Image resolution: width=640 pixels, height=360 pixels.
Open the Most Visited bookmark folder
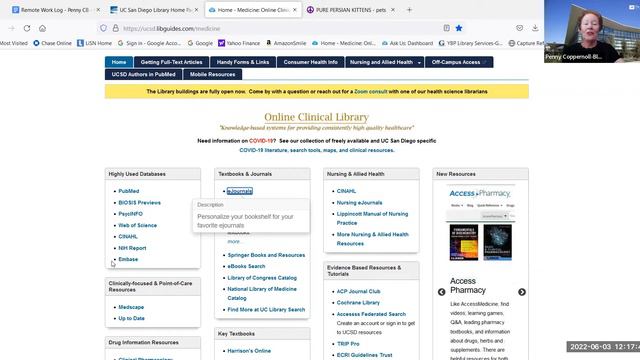pyautogui.click(x=14, y=43)
